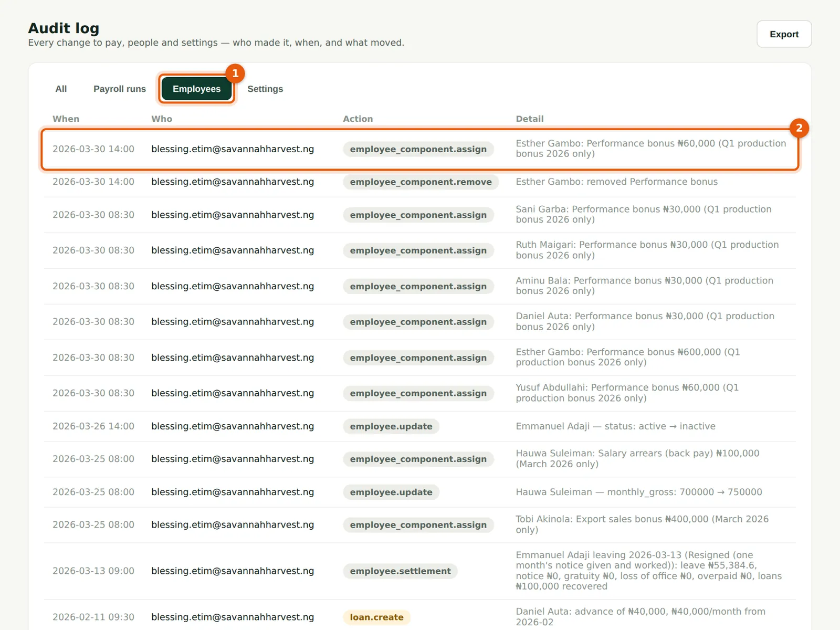Select the Emmanuel Adaji status inactive row
The width and height of the screenshot is (840, 630).
pyautogui.click(x=420, y=426)
